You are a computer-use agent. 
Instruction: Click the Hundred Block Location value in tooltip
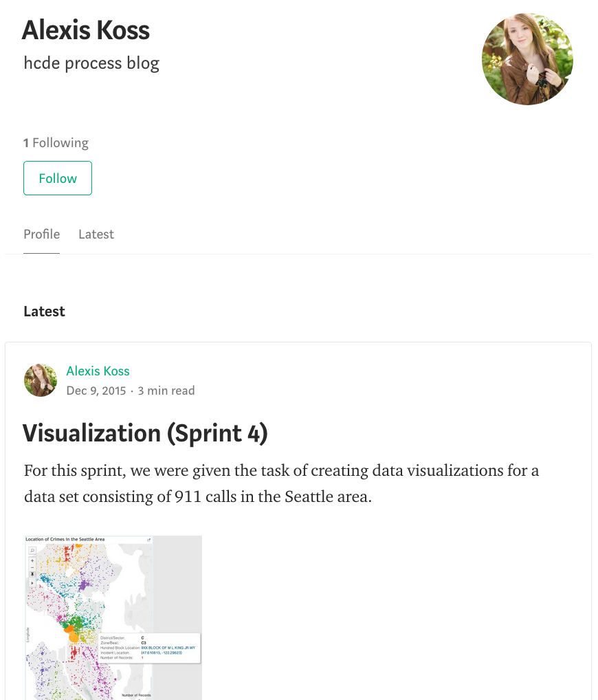pos(168,648)
